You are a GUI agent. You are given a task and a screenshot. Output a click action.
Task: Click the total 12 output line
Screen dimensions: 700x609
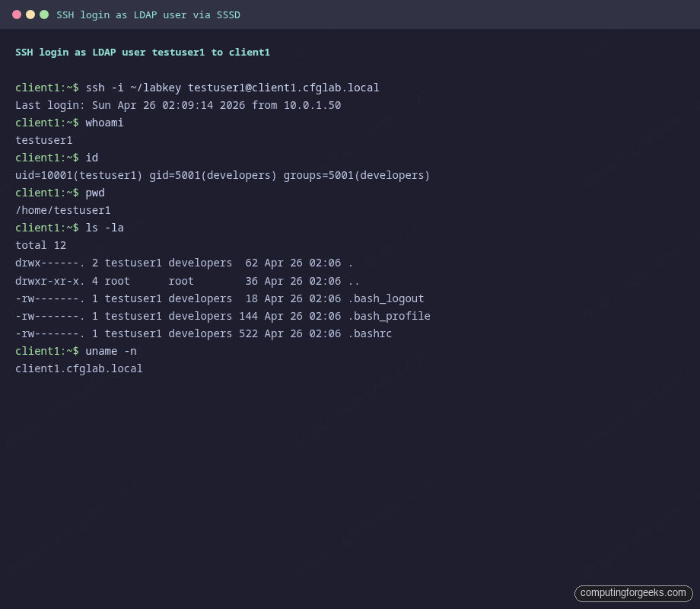click(40, 245)
